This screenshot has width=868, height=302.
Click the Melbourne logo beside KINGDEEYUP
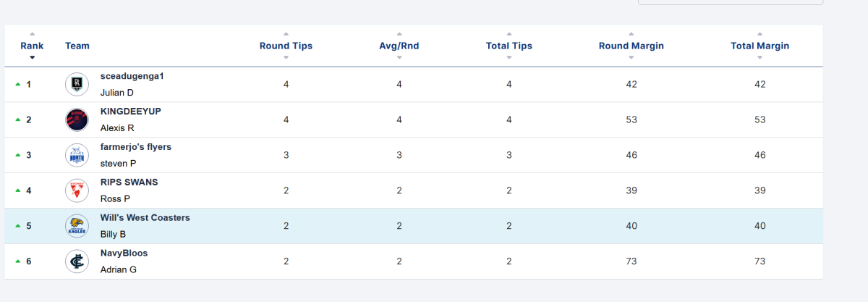coord(77,119)
